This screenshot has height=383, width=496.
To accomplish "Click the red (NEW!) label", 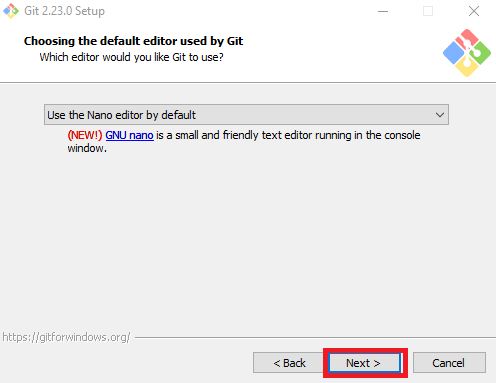I will [85, 135].
